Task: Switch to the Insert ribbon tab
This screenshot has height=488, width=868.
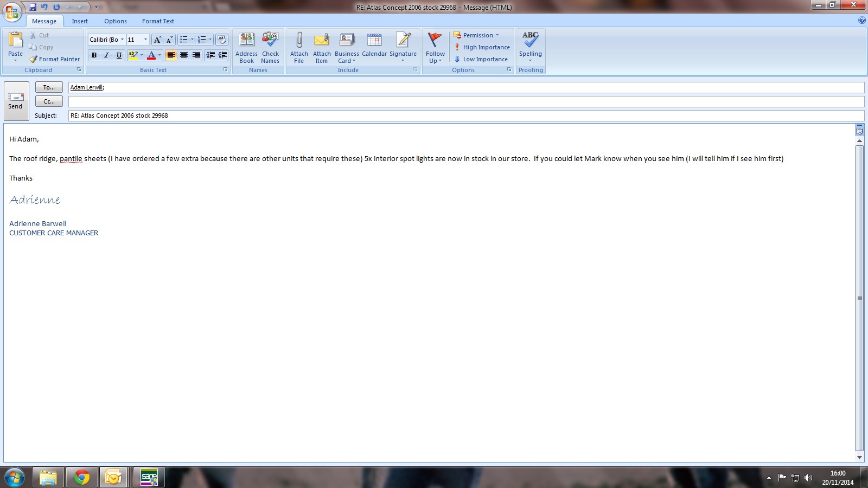Action: (x=80, y=21)
